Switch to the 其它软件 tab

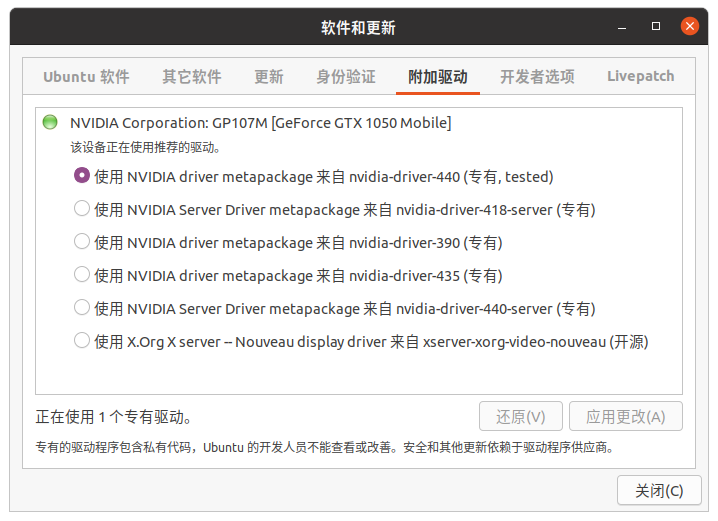click(x=191, y=76)
